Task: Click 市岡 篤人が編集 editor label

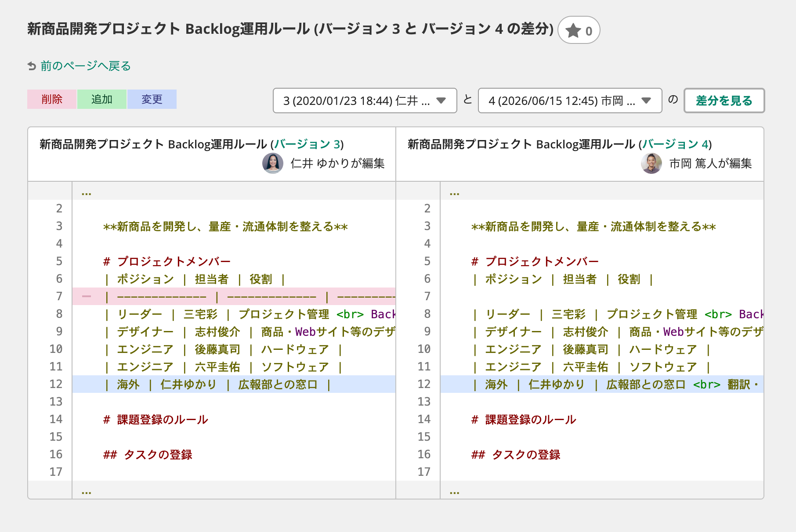Action: (x=710, y=163)
